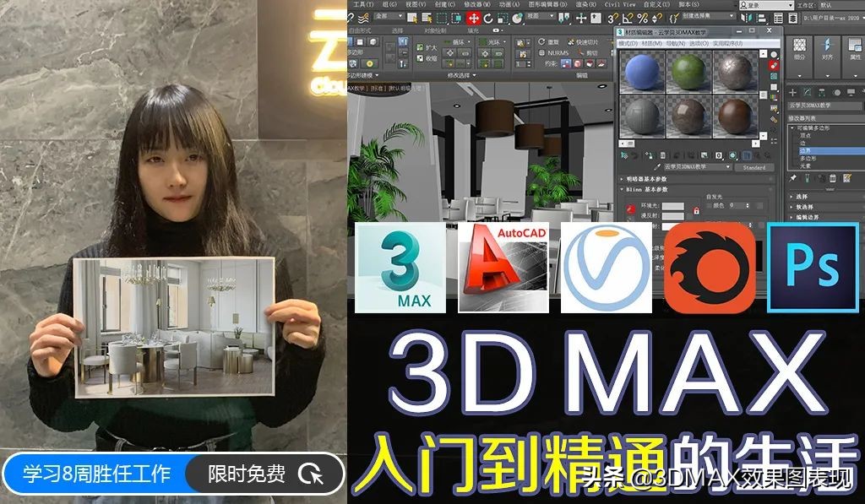
Task: Open the material name dropdown
Action: coord(695,167)
